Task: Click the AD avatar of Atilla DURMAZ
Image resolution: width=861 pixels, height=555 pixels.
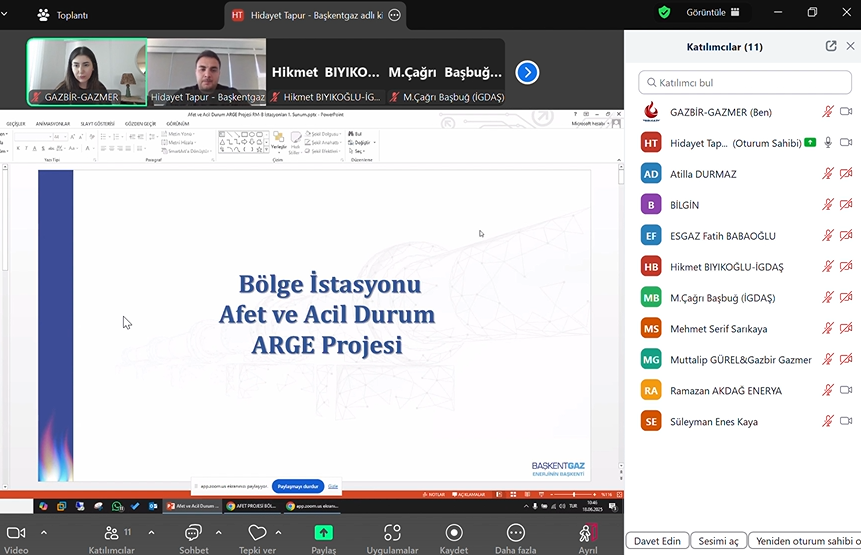Action: 651,174
